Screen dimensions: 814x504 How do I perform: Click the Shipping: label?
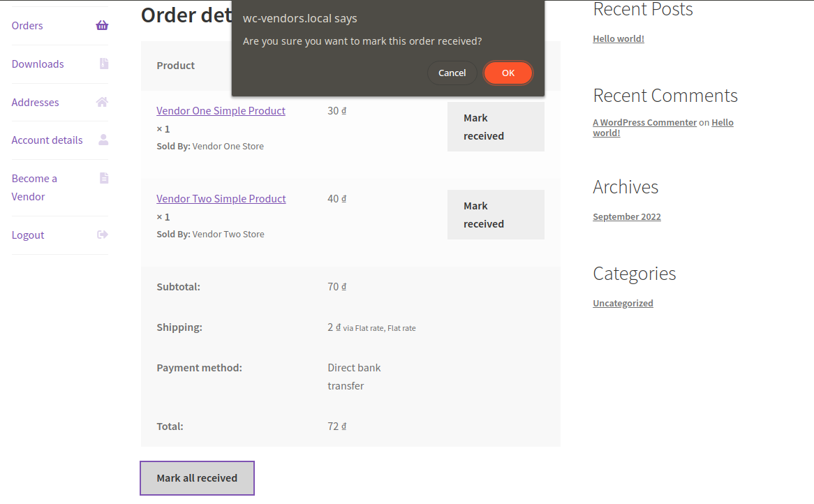coord(179,327)
